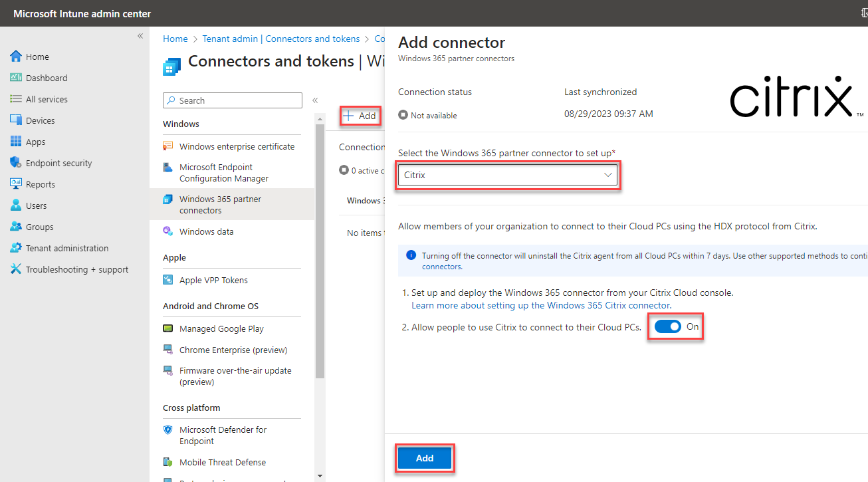Click the blue Add button at bottom
The width and height of the screenshot is (868, 482).
point(425,458)
